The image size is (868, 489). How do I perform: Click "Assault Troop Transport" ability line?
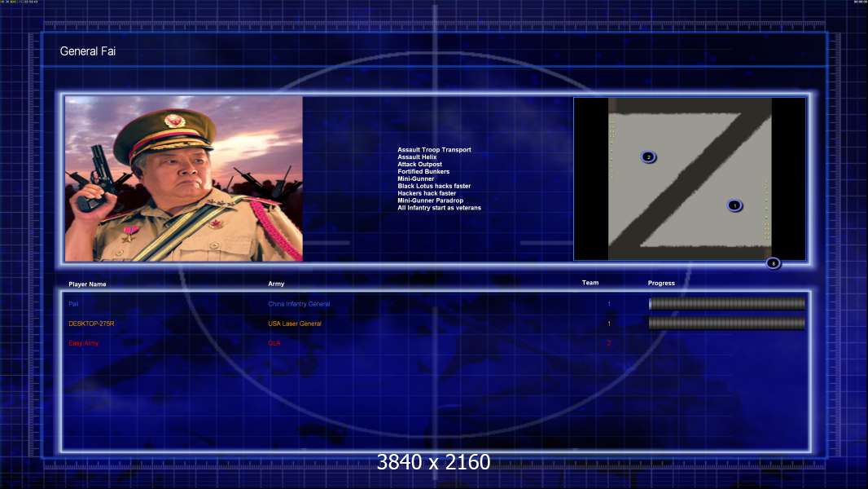434,149
